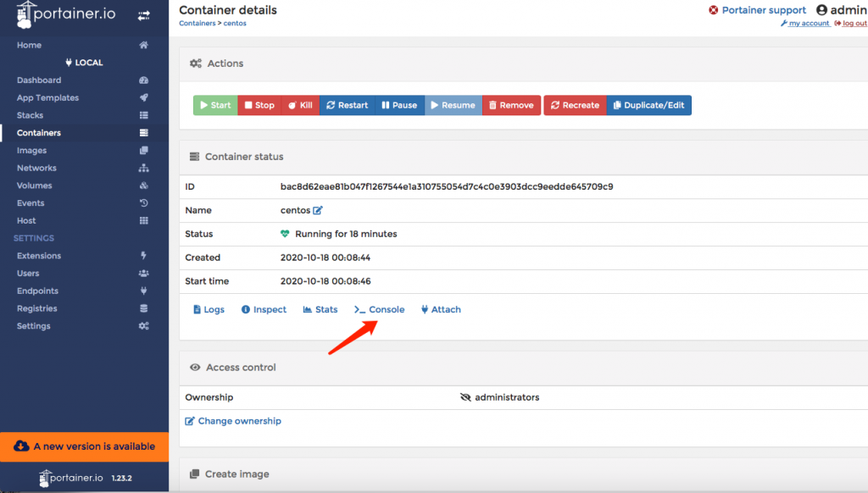View container Stats
Screen dimensions: 868x493
320,310
